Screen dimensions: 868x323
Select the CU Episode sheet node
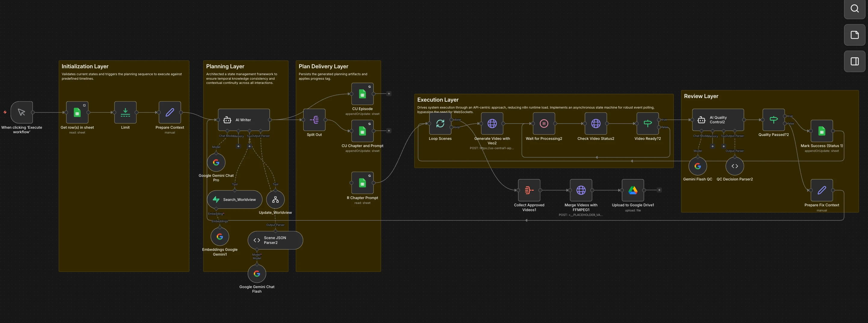[362, 94]
